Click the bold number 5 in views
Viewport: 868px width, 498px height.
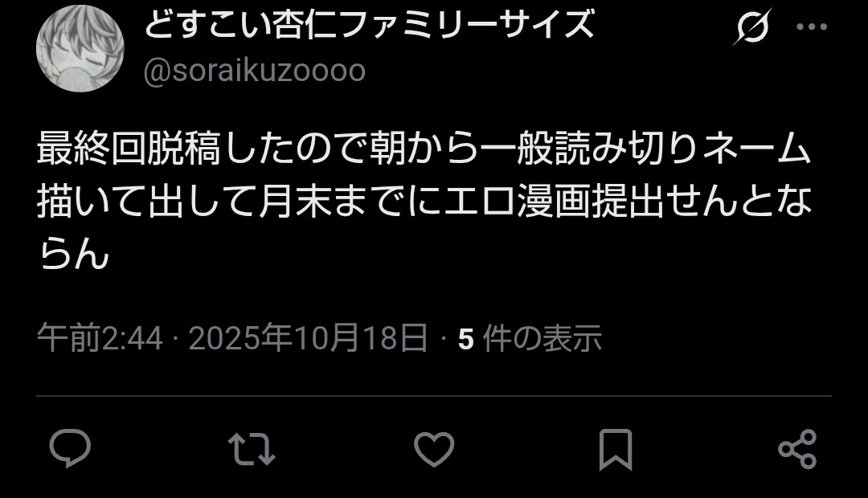pos(466,339)
